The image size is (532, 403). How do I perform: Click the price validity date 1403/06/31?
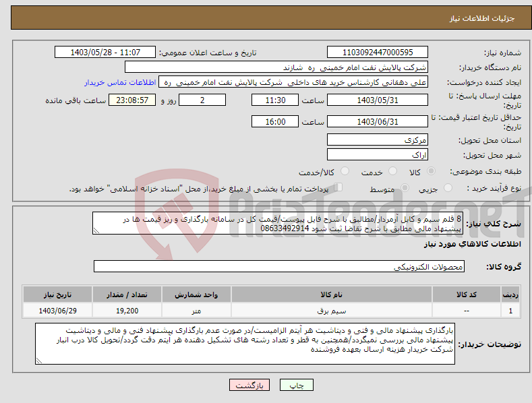click(x=378, y=121)
